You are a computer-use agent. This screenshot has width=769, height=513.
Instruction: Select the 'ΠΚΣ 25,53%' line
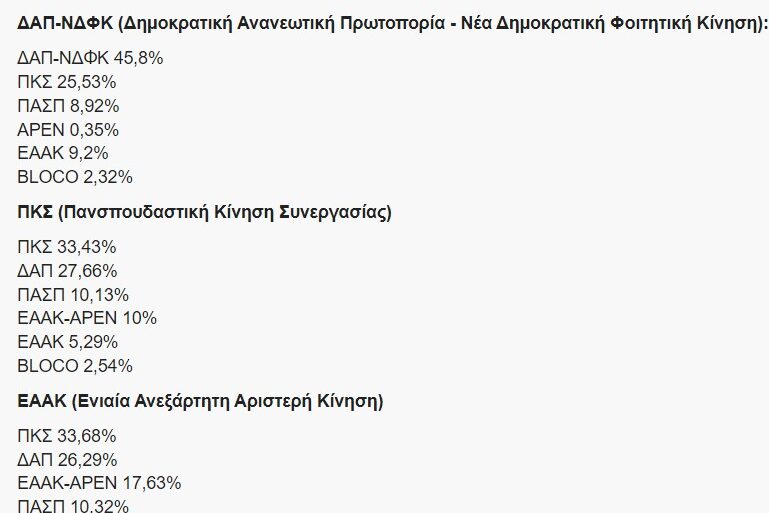(68, 82)
